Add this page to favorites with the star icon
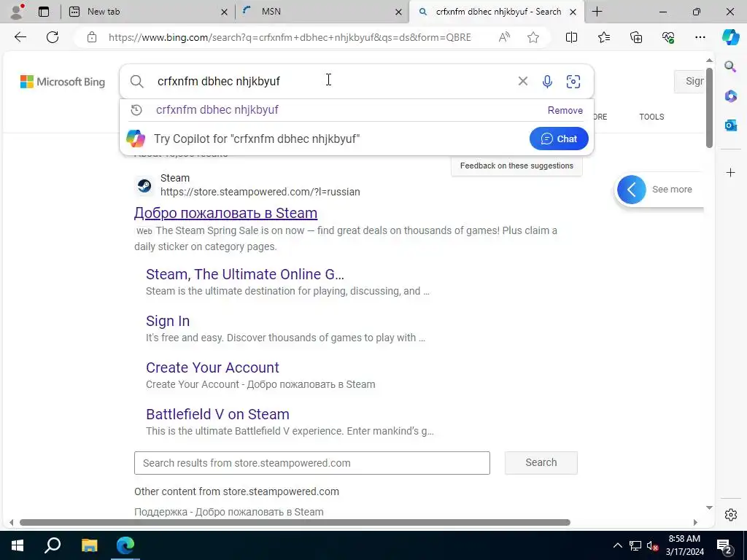 click(533, 37)
